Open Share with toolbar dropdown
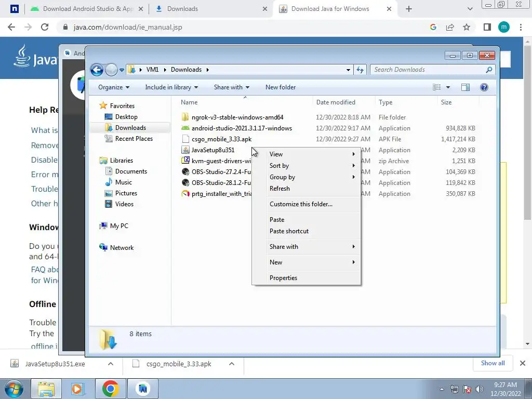532x399 pixels. pos(231,87)
